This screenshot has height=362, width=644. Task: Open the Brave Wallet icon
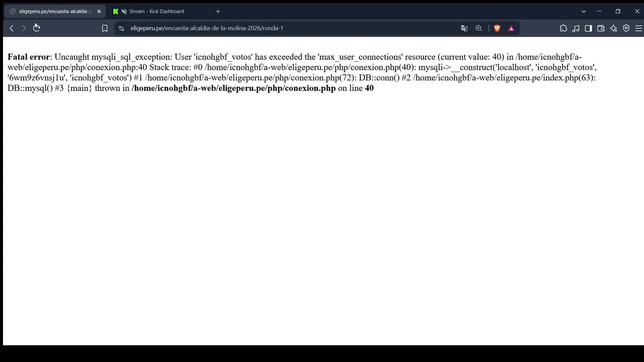(601, 28)
